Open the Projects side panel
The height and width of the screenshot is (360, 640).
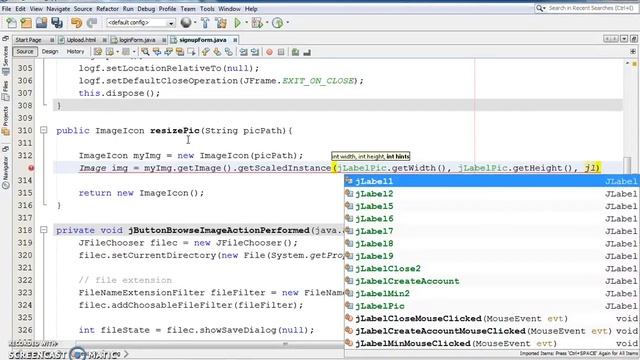tap(5, 121)
